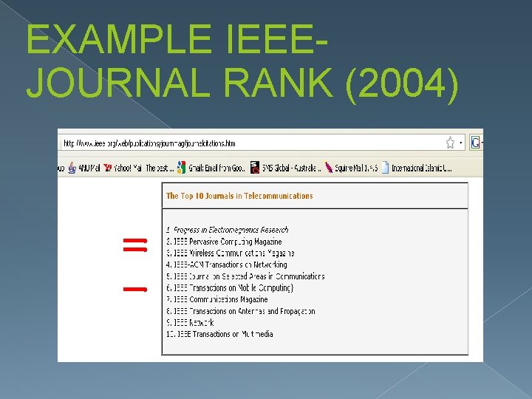The image size is (532, 399).
Task: Click 'IEEE Wireless Communications Magazine' entry
Action: [x=230, y=253]
